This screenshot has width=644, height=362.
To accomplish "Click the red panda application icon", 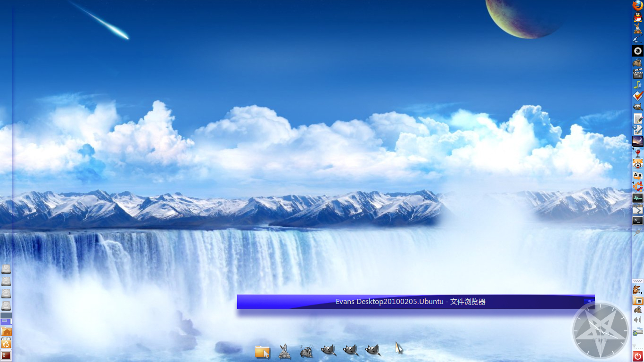I will [638, 164].
